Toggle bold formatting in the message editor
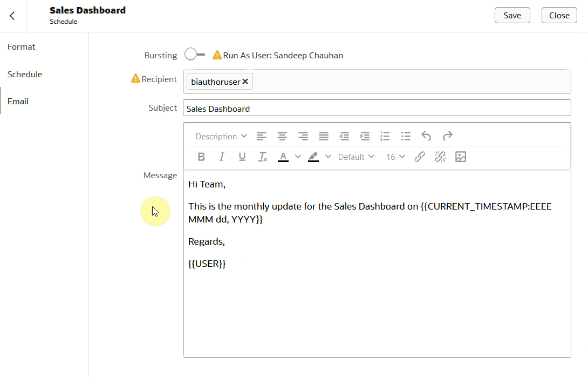Image resolution: width=588 pixels, height=377 pixels. click(x=201, y=157)
